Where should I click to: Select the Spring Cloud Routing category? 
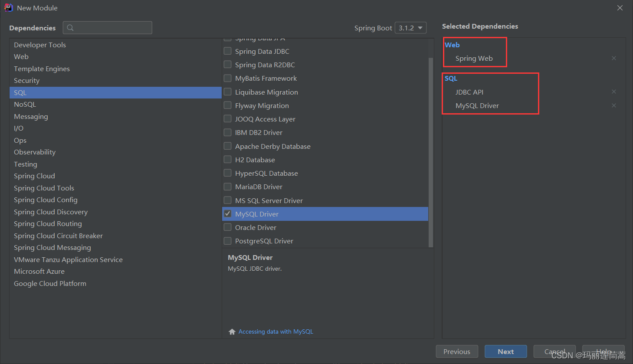coord(115,224)
